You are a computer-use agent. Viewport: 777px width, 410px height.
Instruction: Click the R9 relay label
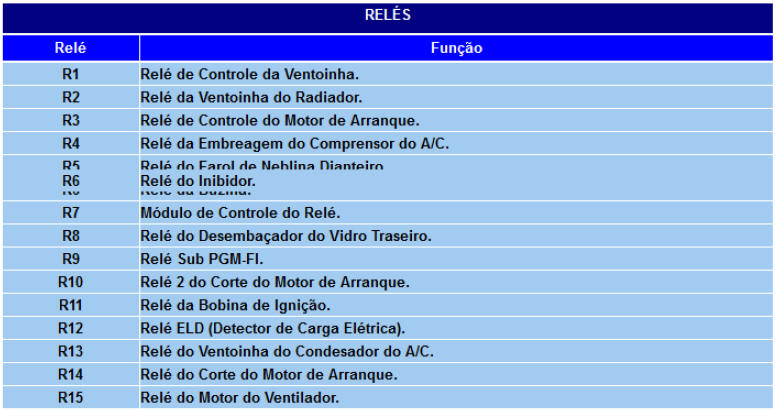pyautogui.click(x=70, y=259)
